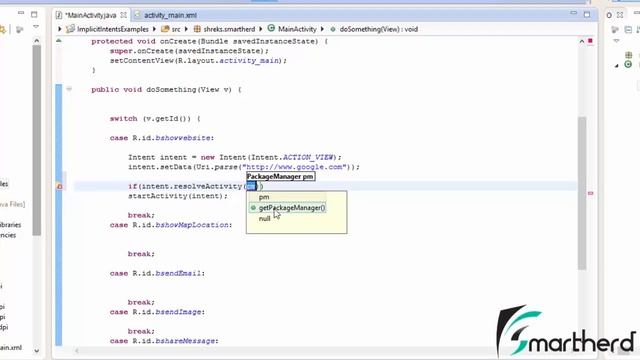The width and height of the screenshot is (640, 360).
Task: Select ImplicitIntentsExamples in the breadcrumb
Action: tap(113, 29)
